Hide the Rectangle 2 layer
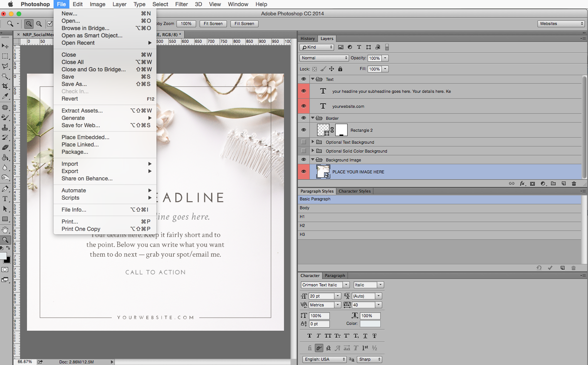The width and height of the screenshot is (588, 365). pos(304,130)
